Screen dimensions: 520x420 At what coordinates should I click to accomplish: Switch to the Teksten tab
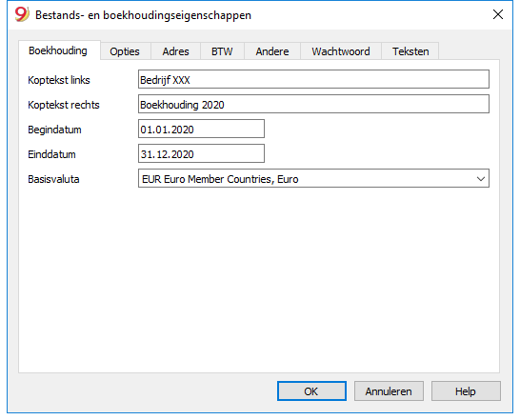410,51
